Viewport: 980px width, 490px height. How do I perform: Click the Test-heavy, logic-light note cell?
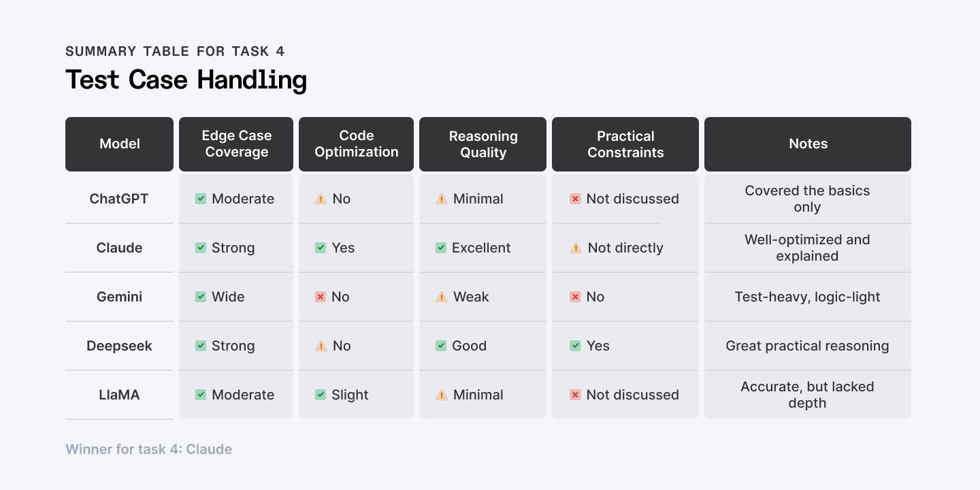point(807,297)
